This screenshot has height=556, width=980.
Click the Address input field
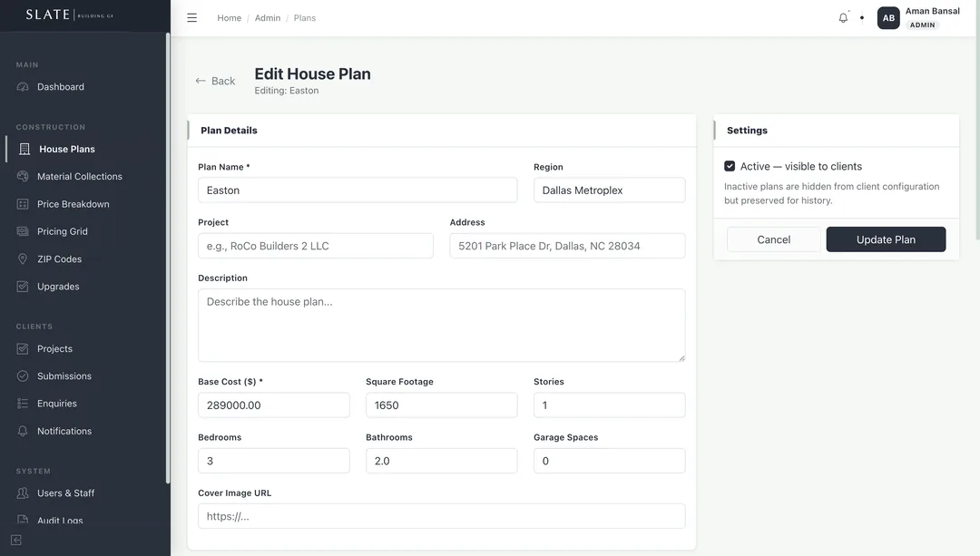tap(567, 246)
